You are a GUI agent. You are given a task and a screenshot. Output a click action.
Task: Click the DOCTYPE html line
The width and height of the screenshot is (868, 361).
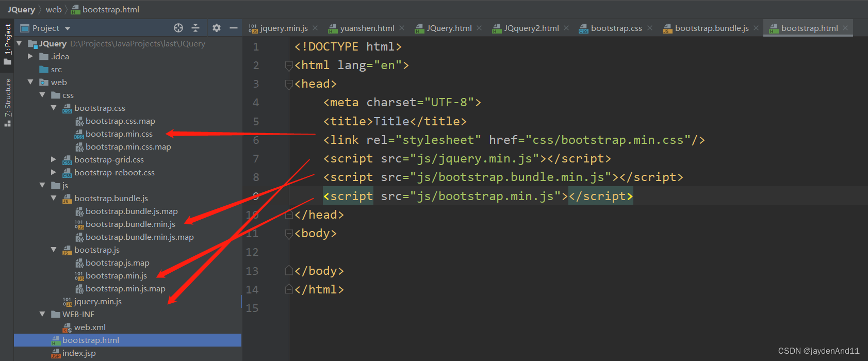coord(348,46)
